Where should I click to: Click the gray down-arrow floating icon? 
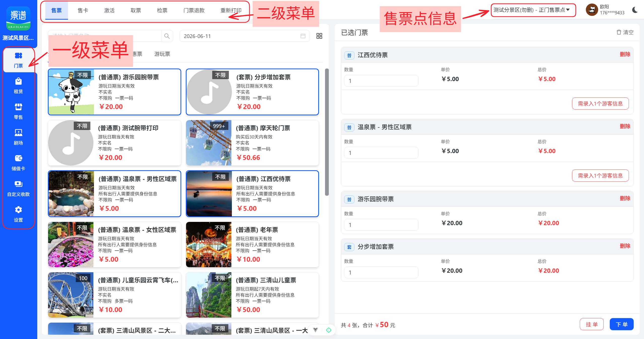point(315,330)
